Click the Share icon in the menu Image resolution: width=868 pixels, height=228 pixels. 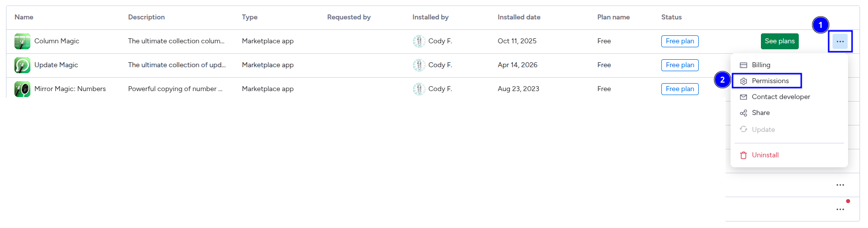tap(744, 113)
